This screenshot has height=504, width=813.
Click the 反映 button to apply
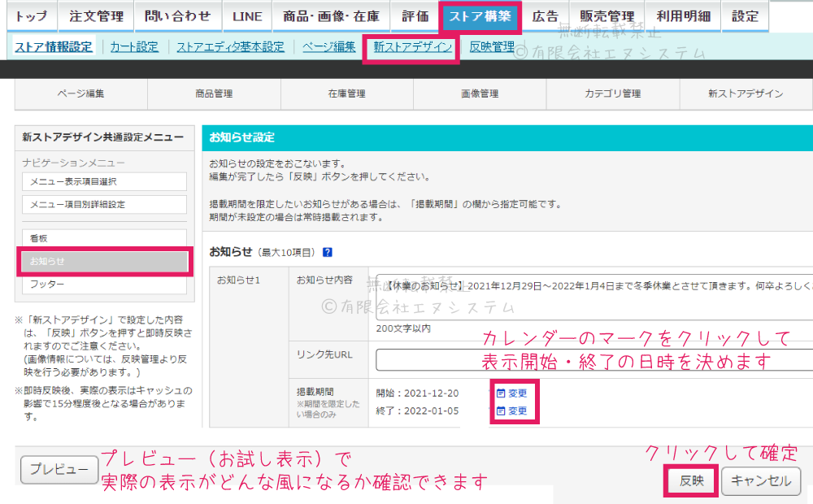[692, 481]
